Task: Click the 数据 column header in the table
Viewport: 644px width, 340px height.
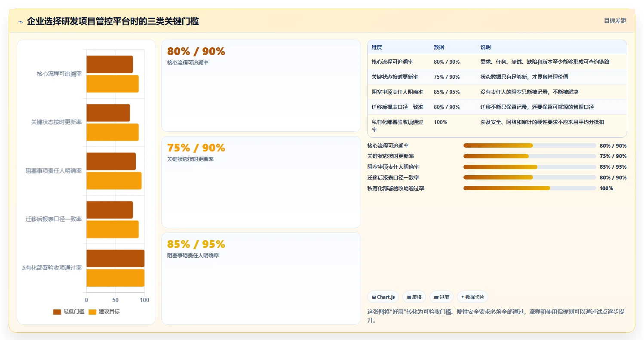Action: tap(439, 47)
